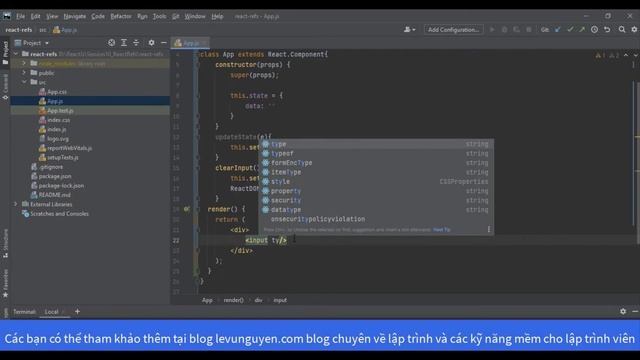Image resolution: width=640 pixels, height=360 pixels.
Task: Open the Navigate menu
Action: [75, 16]
